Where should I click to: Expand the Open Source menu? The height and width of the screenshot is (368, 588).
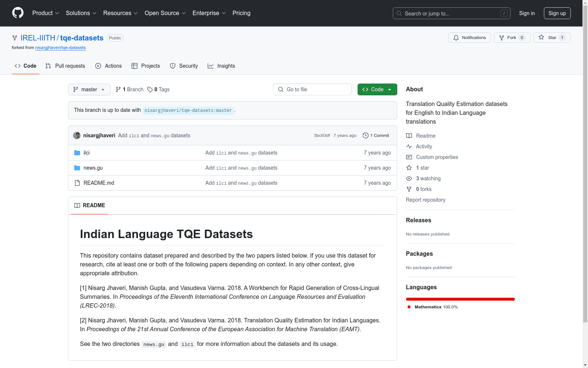click(x=165, y=13)
